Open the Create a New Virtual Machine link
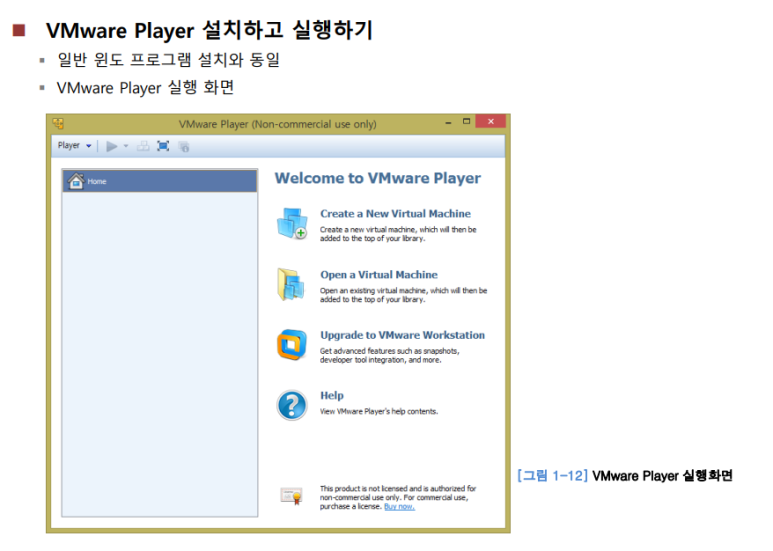The height and width of the screenshot is (551, 773). coord(395,213)
